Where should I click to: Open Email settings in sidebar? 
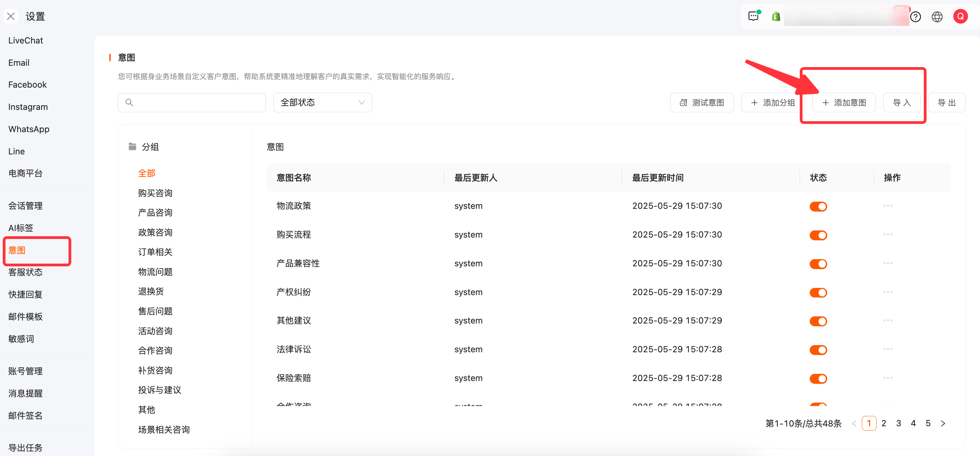pos(19,63)
